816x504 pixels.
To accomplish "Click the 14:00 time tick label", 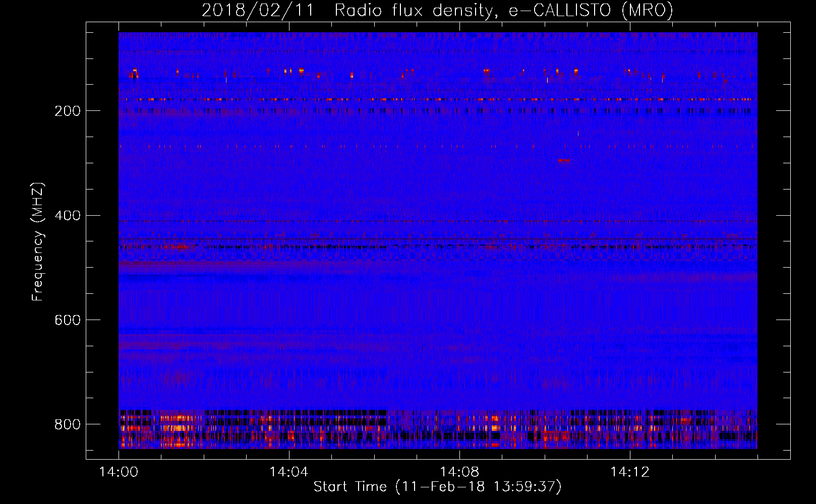I will [119, 472].
